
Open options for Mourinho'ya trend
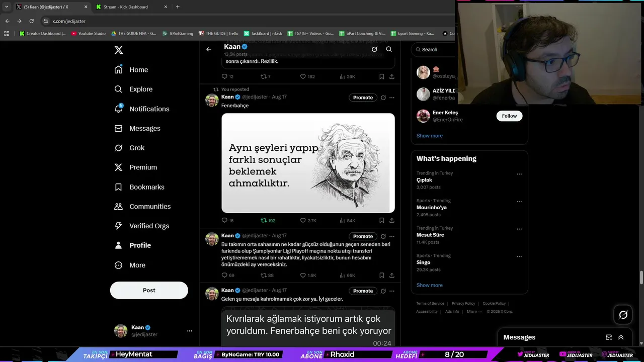click(x=519, y=202)
